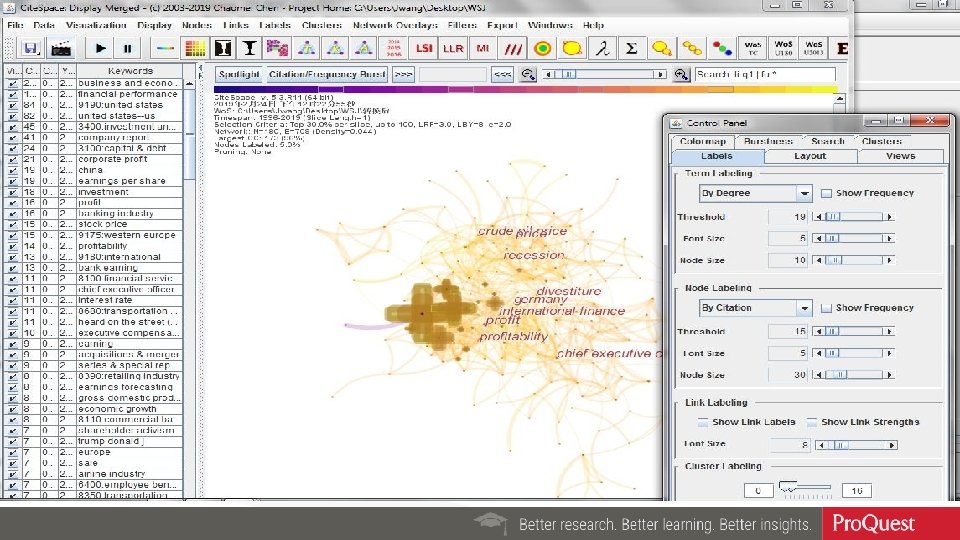Image resolution: width=960 pixels, height=540 pixels.
Task: Switch to the Burstness tab
Action: tap(768, 141)
